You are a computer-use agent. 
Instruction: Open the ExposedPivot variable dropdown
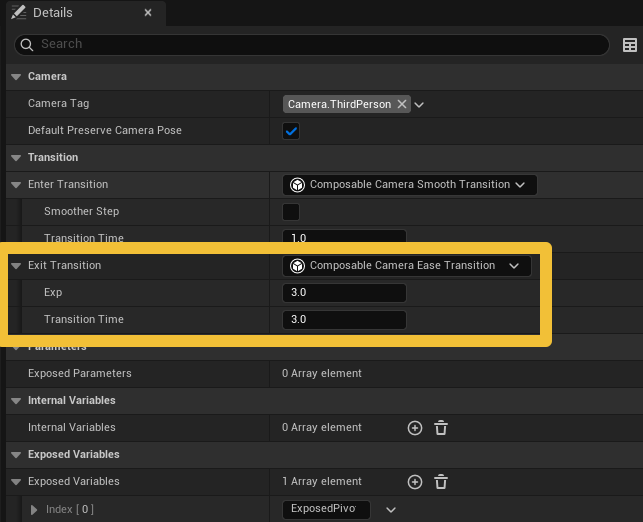[391, 509]
